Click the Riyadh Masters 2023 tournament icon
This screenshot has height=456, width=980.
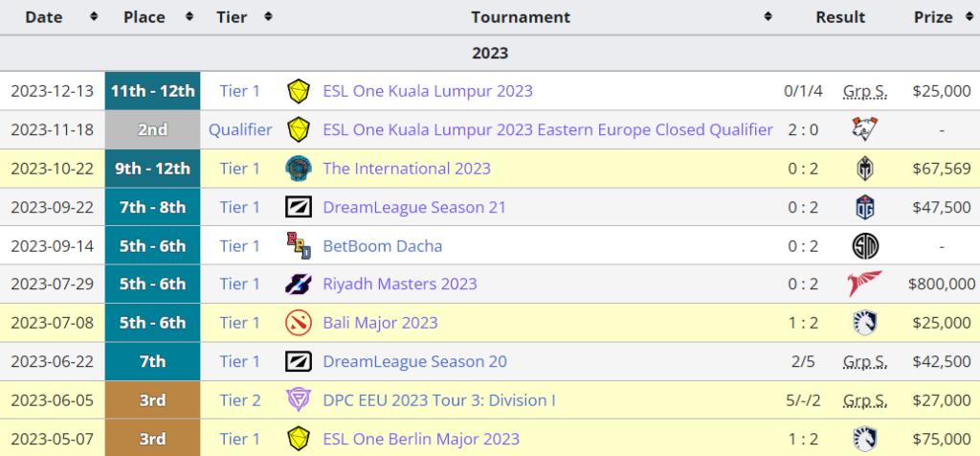tap(299, 284)
